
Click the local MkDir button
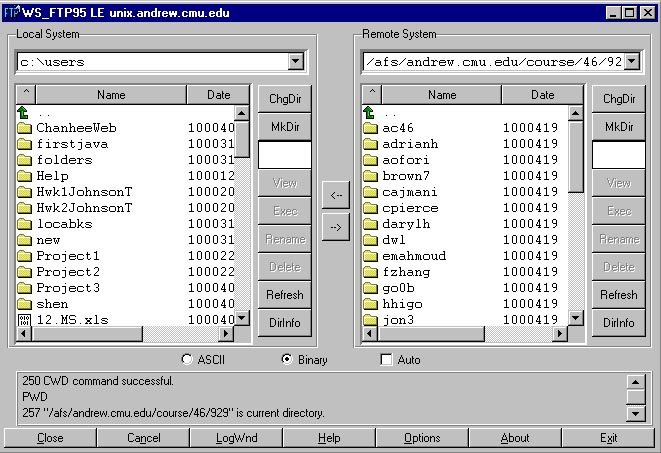click(285, 127)
